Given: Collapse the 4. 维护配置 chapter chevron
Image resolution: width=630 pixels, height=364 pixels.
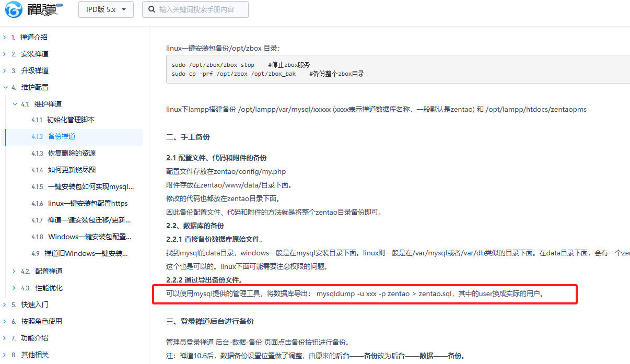Looking at the screenshot, I should point(5,87).
